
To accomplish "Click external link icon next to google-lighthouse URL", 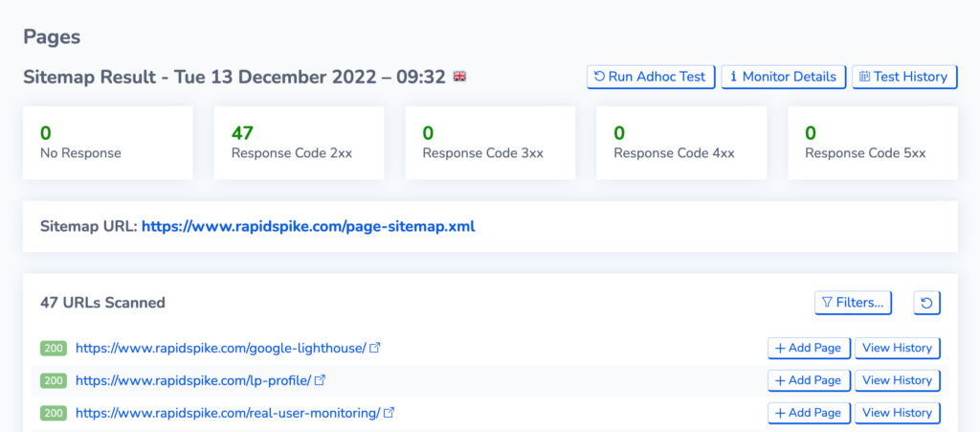I will (375, 348).
